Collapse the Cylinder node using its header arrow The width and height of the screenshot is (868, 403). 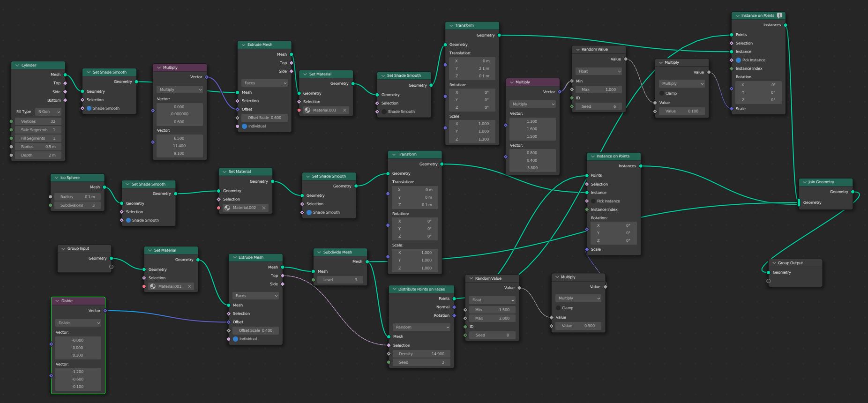click(x=17, y=66)
